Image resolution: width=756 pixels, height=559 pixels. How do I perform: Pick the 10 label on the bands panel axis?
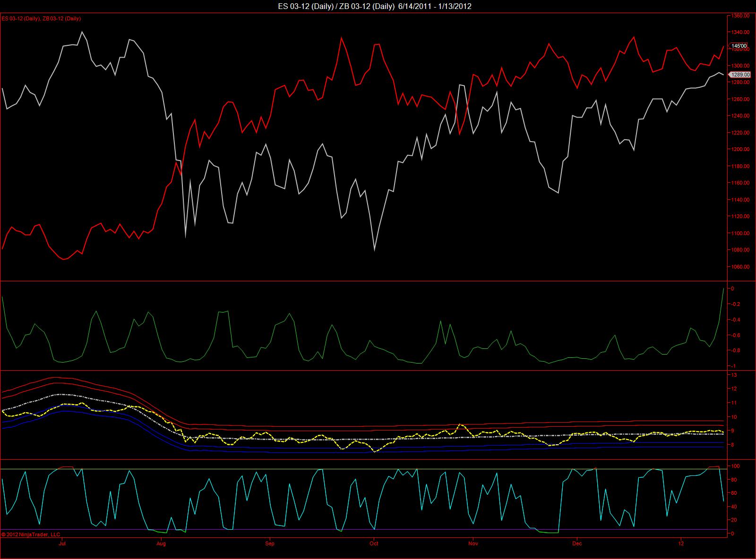tap(733, 417)
